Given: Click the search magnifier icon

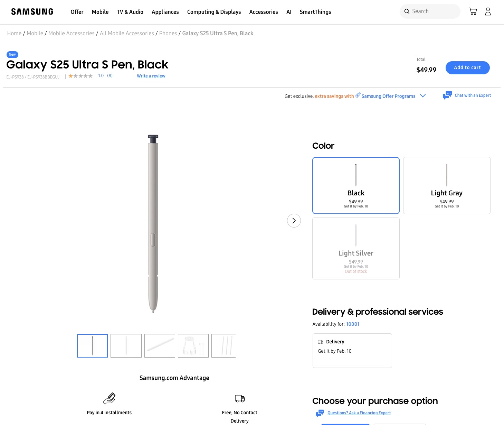Looking at the screenshot, I should point(407,11).
